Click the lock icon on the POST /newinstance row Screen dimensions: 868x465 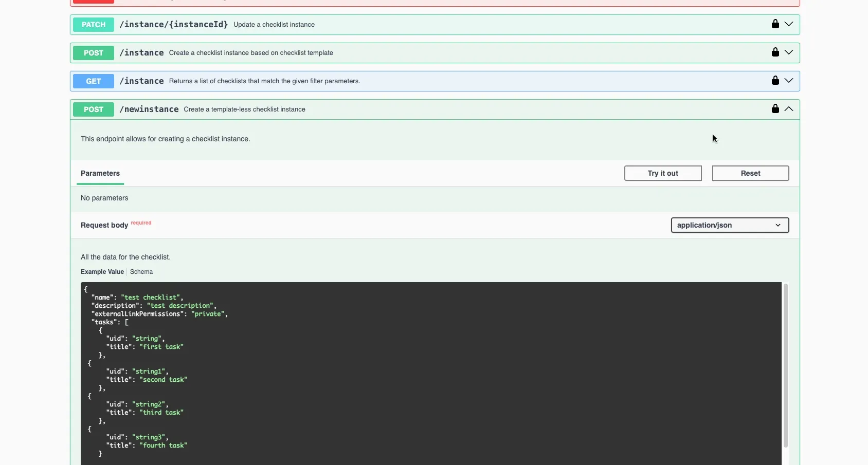775,108
